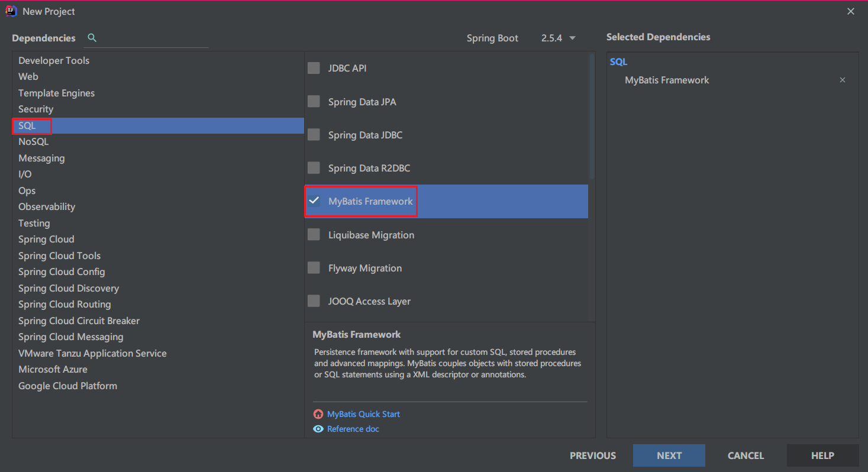This screenshot has height=472, width=868.
Task: Select the Spring Cloud Discovery category
Action: 158,288
